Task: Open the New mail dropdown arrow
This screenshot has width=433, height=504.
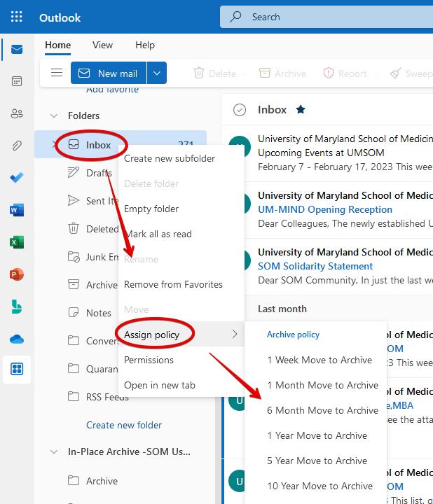Action: tap(157, 73)
